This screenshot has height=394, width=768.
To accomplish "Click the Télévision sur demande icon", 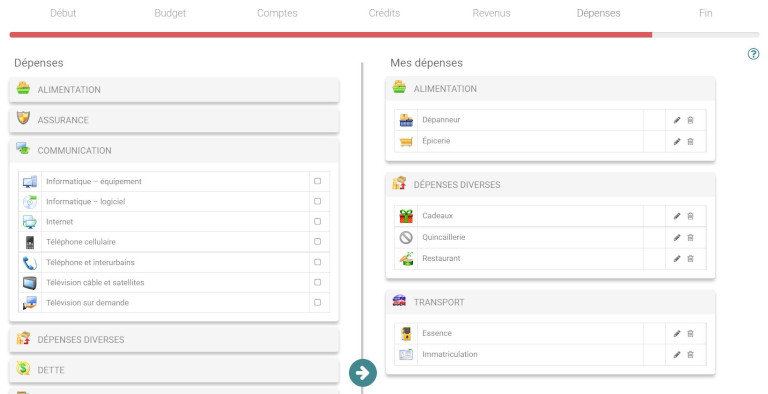I will click(30, 303).
